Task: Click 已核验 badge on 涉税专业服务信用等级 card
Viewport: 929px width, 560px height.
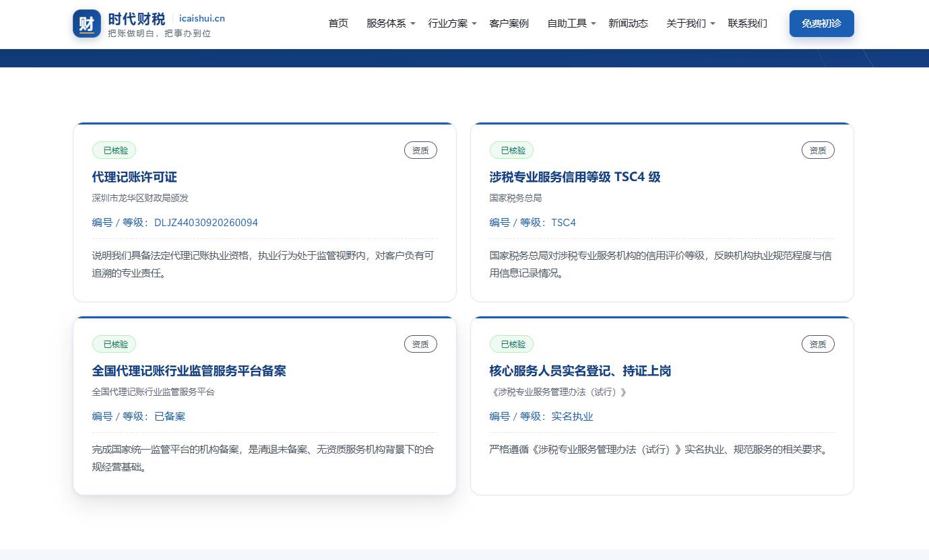Action: 512,150
